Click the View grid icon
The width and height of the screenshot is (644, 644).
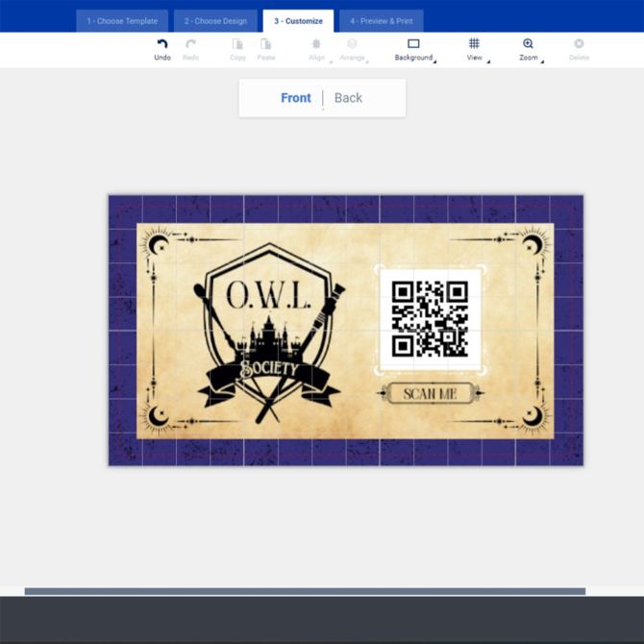point(474,43)
